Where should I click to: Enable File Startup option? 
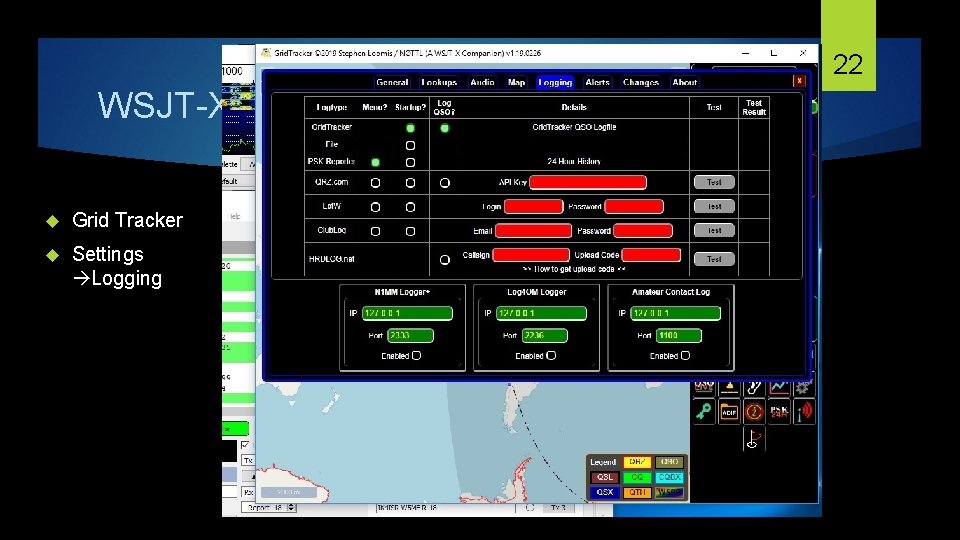(410, 145)
